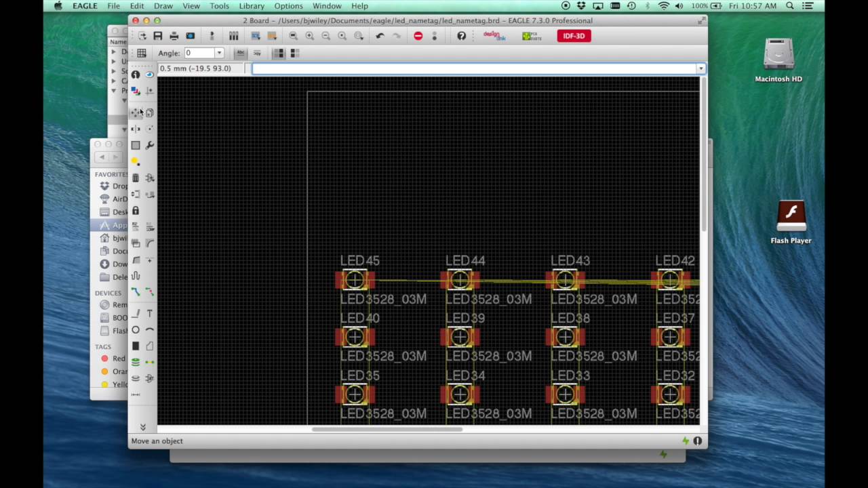Select the Circle tool
This screenshot has width=868, height=488.
click(136, 330)
